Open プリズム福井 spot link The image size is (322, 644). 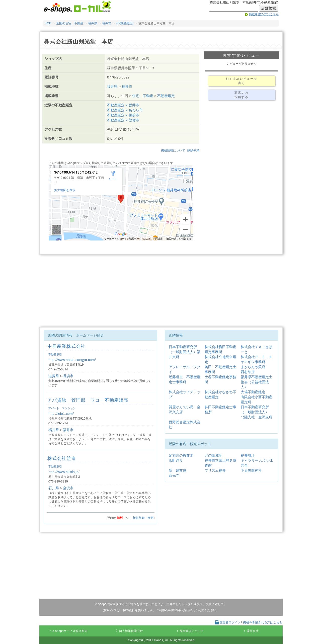pos(215,470)
